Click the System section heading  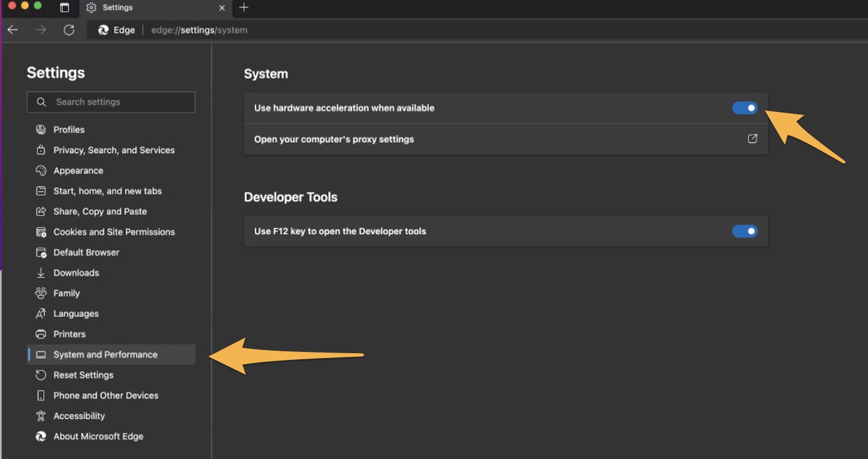266,74
